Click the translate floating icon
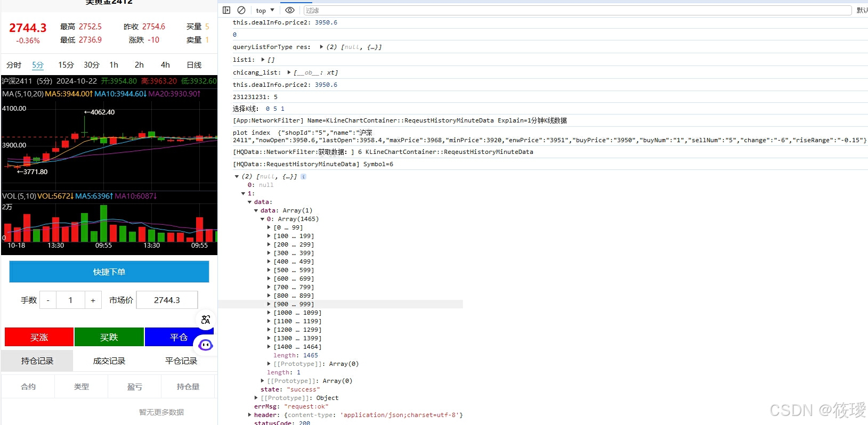 [206, 320]
